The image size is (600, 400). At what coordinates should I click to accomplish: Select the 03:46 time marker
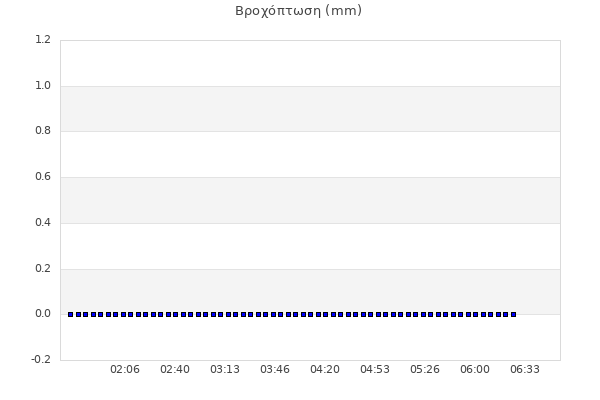275,370
